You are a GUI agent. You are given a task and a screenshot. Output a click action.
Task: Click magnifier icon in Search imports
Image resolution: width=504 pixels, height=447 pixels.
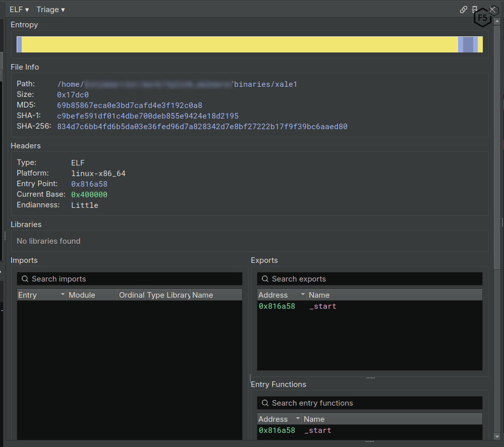[25, 279]
